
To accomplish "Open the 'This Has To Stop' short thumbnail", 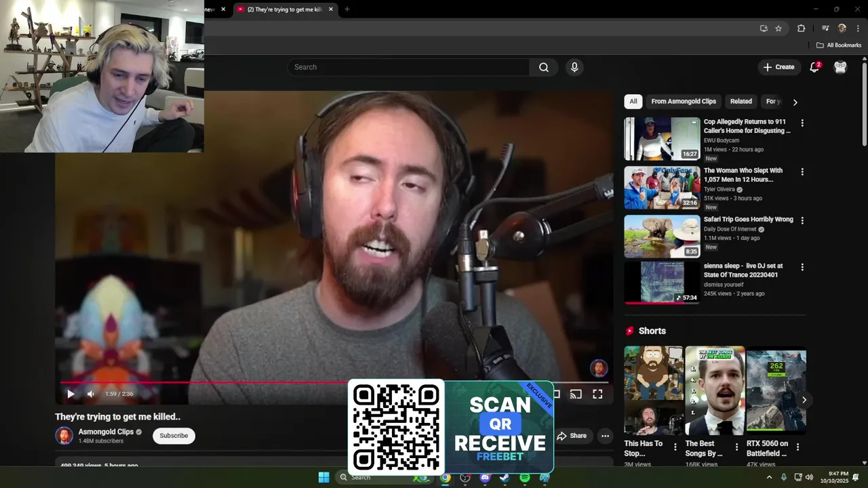I will click(654, 390).
